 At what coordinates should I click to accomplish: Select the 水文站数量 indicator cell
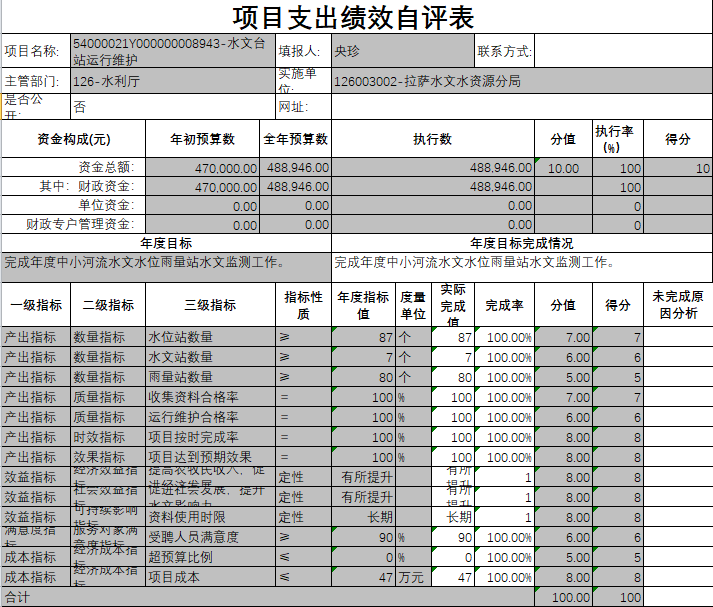[211, 357]
